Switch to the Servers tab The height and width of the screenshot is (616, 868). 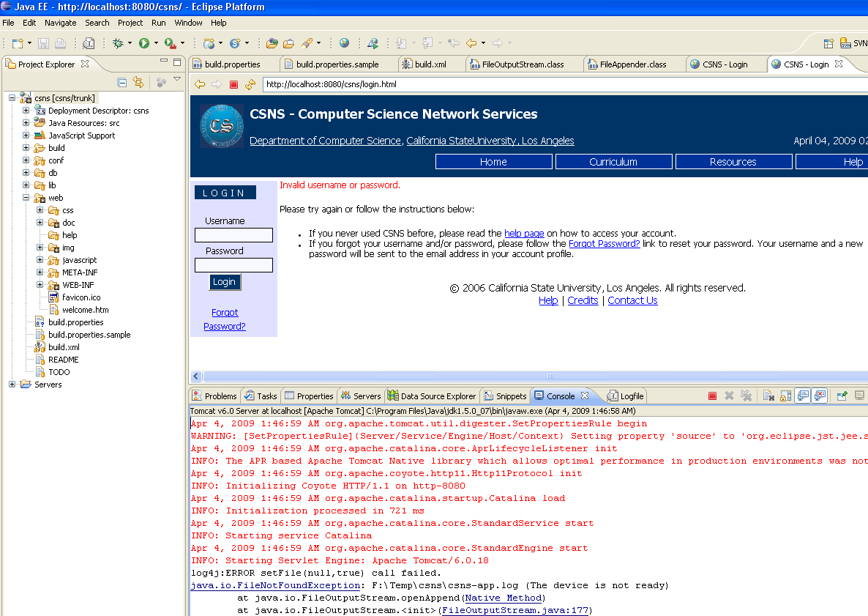361,396
